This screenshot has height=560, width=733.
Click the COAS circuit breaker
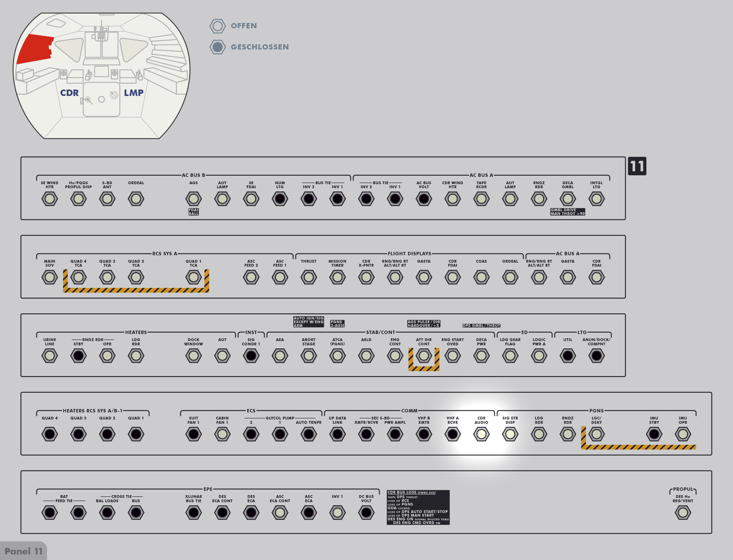click(481, 277)
